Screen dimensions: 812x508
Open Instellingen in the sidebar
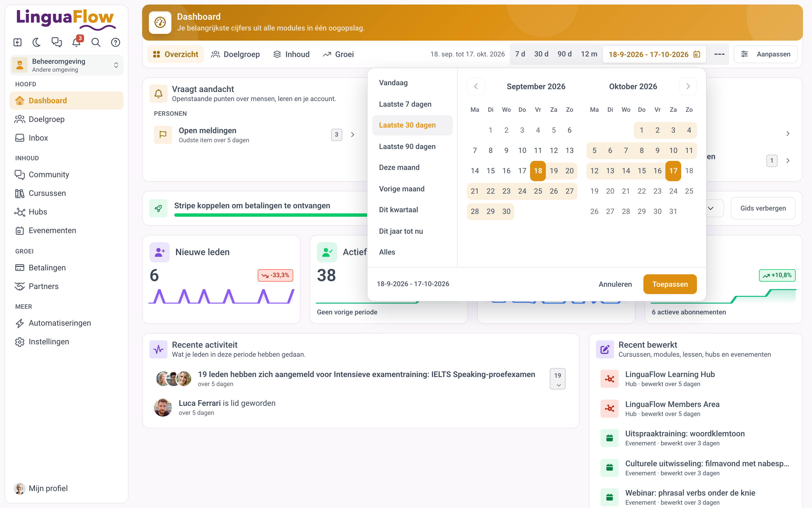click(x=67, y=342)
